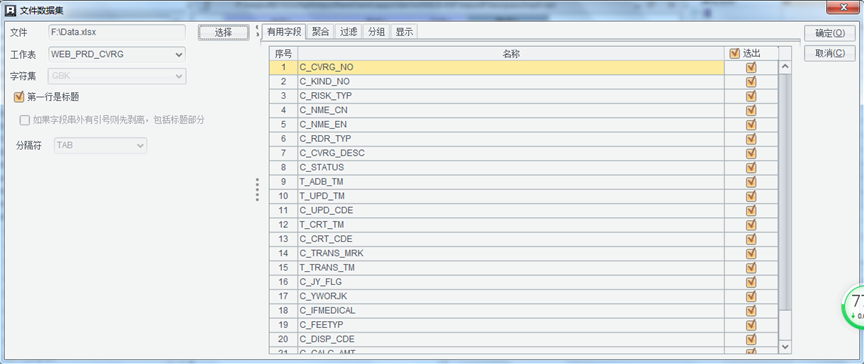Select the C_IFMEDICAL field name
The width and height of the screenshot is (864, 364).
coord(327,311)
